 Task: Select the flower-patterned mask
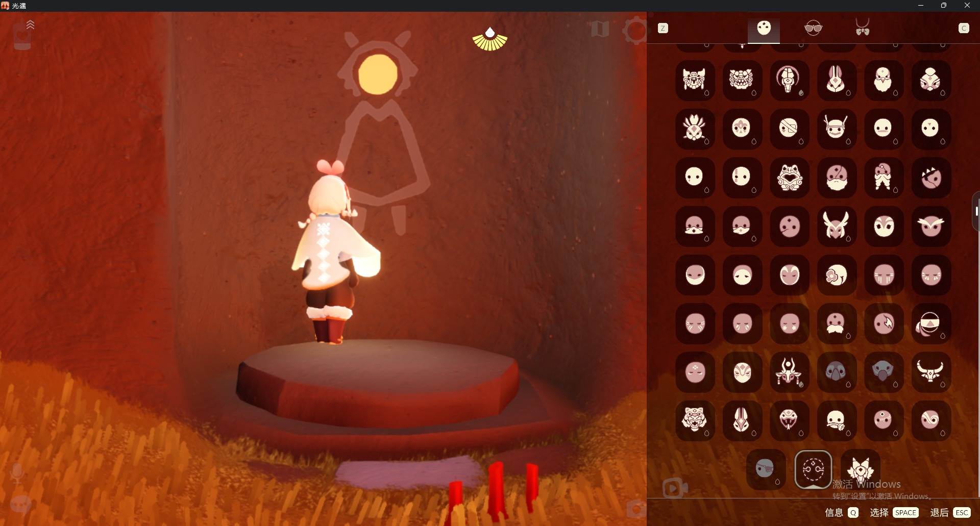(x=836, y=274)
